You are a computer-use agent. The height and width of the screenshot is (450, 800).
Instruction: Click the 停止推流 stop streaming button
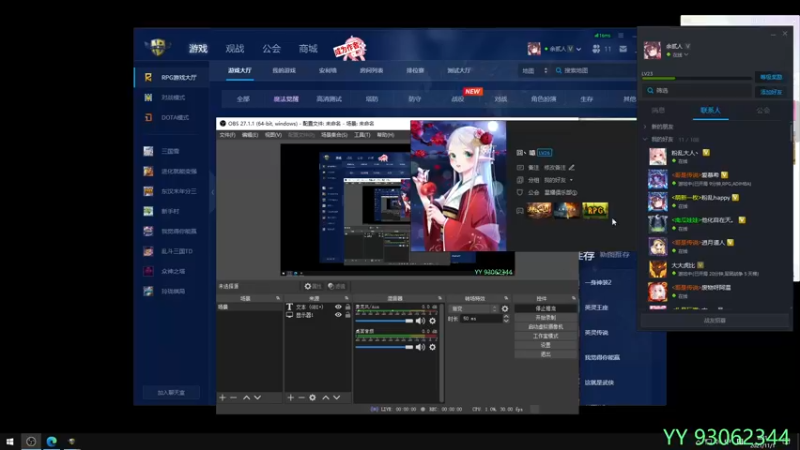pyautogui.click(x=545, y=309)
